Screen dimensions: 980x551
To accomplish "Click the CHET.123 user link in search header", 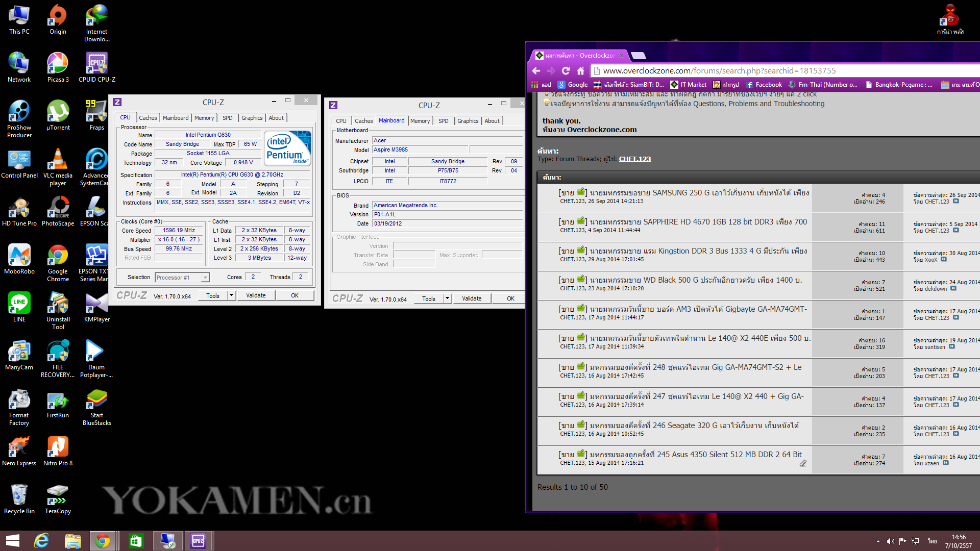I will coord(634,159).
